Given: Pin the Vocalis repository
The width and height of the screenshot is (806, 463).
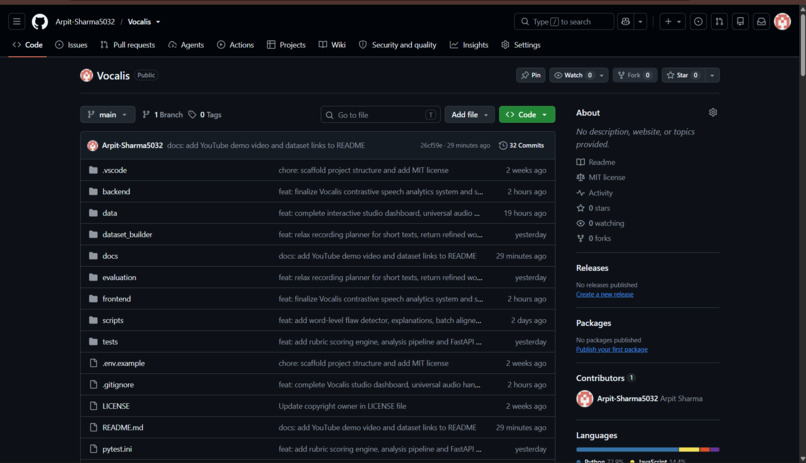Looking at the screenshot, I should click(530, 75).
